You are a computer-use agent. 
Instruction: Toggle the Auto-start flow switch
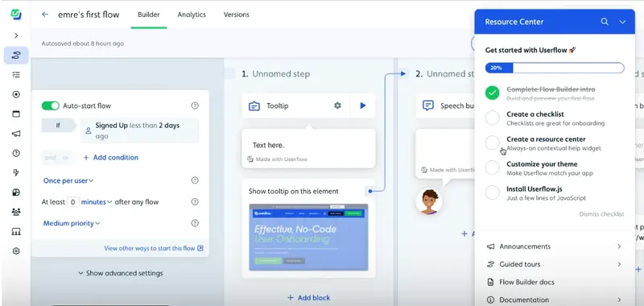[x=51, y=105]
